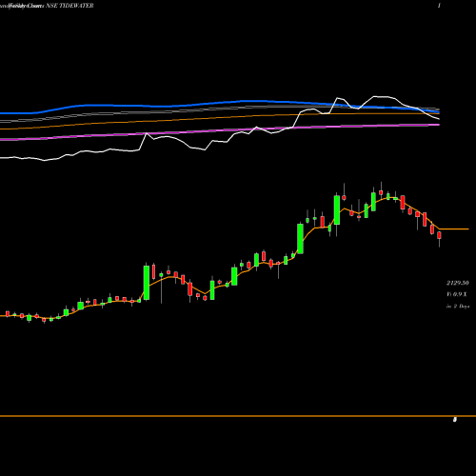This screenshot has height=476, width=476.
Task: Click the 2129.50 price value
Action: click(458, 283)
